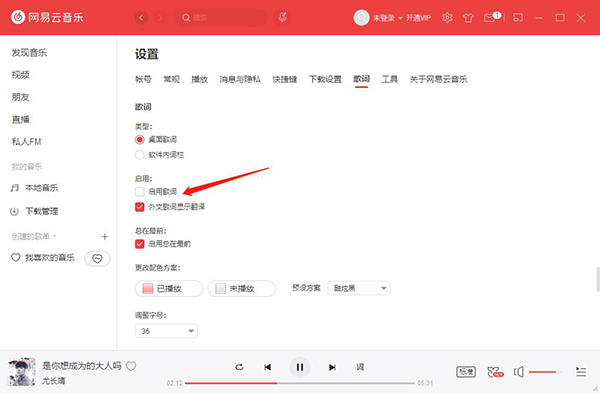Image resolution: width=600 pixels, height=393 pixels.
Task: Open 朋友 in the sidebar
Action: [21, 97]
